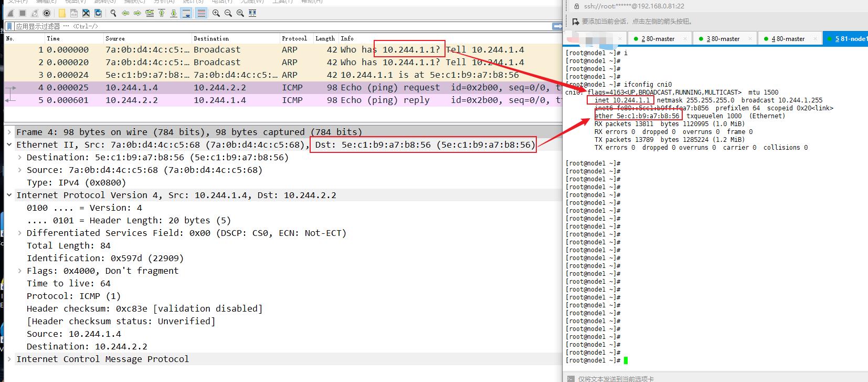Select packet 1 ARP broadcast row

click(283, 49)
